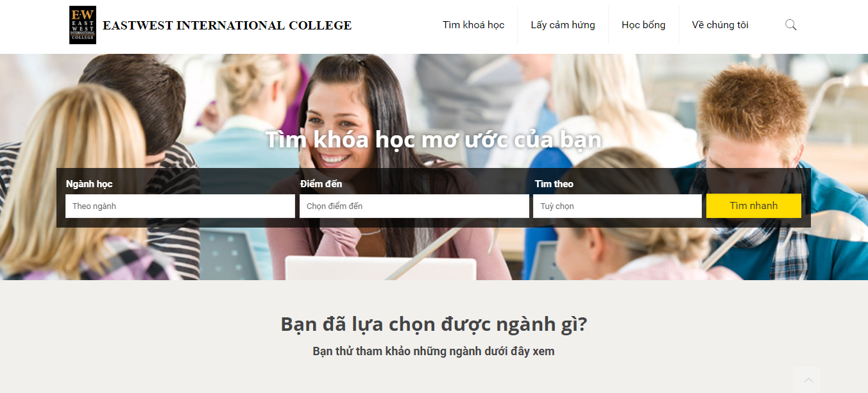Open the search magnifier icon

791,25
